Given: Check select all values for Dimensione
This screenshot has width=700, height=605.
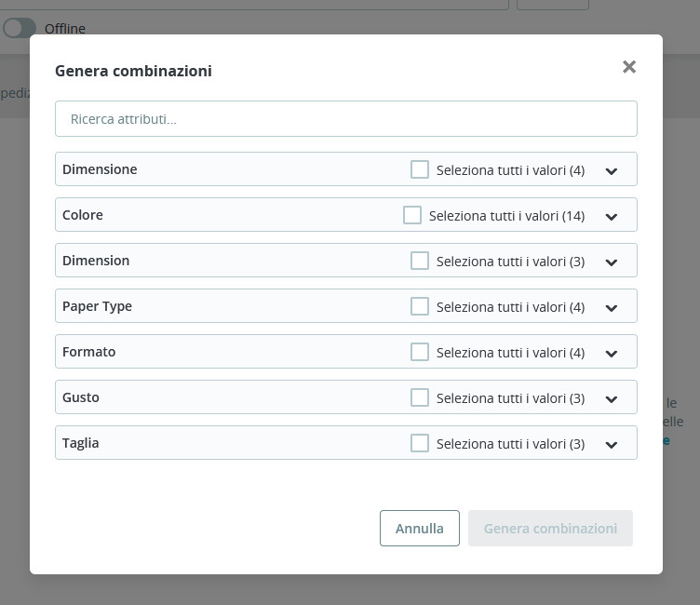Looking at the screenshot, I should pyautogui.click(x=420, y=169).
